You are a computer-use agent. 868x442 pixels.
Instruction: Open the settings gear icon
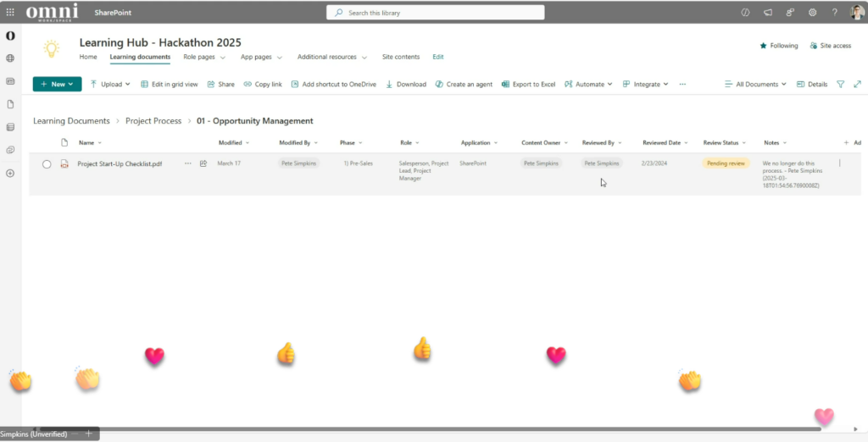[812, 12]
